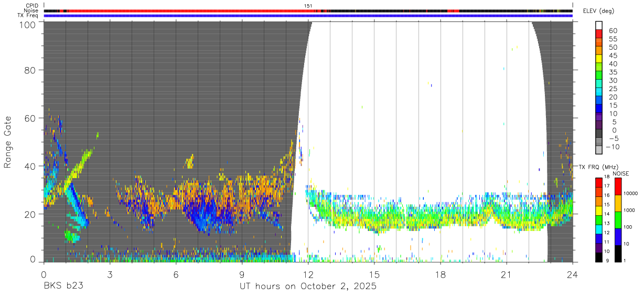Viewport: 644px width, 297px height.
Task: Click the CPID value 151
Action: [x=308, y=6]
